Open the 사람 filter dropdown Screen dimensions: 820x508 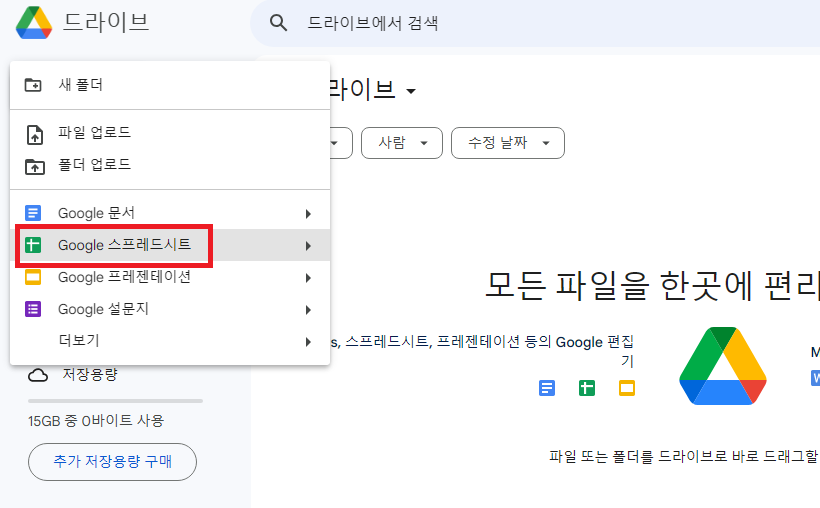pos(402,143)
